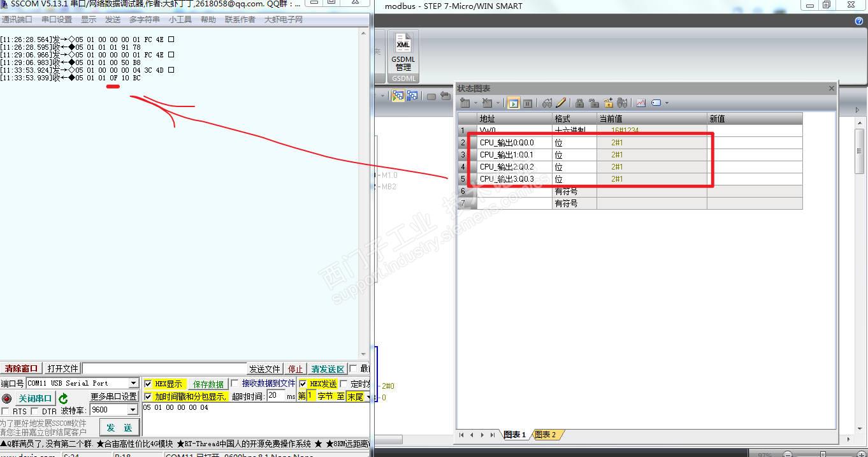Viewport: 868px width, 457px height.
Task: Expand the addressing tag icon's dropdown arrow
Action: tap(667, 103)
